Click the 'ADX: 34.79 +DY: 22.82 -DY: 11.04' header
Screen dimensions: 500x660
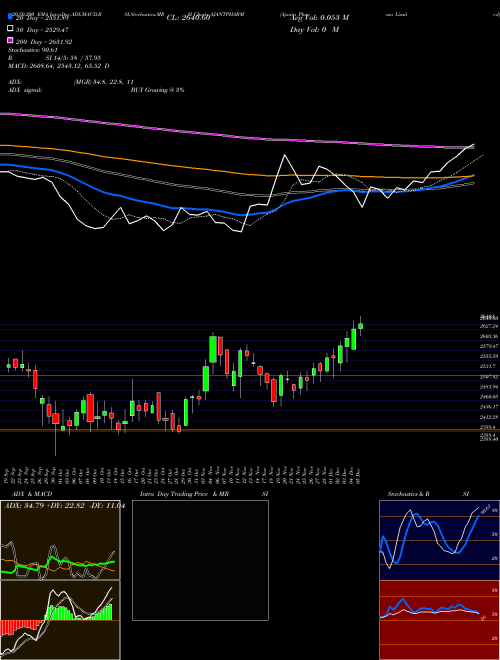point(64,506)
